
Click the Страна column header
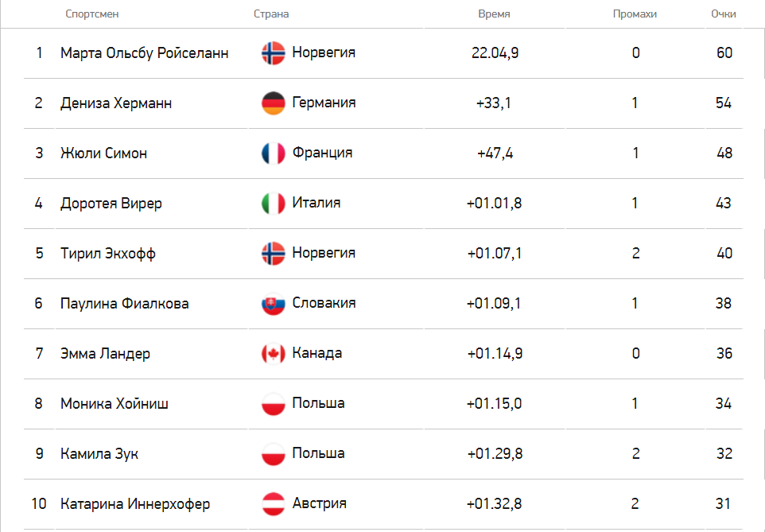(x=271, y=14)
